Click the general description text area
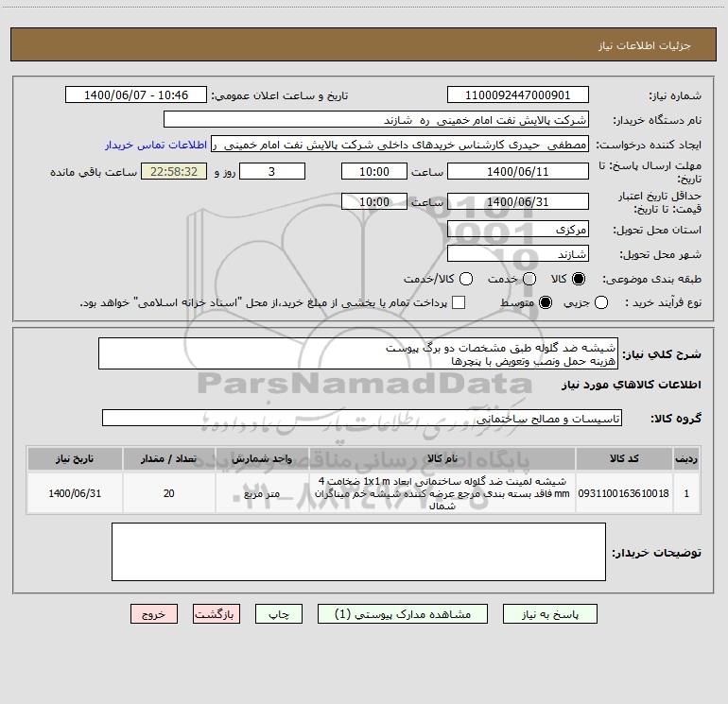728x704 pixels. coord(358,353)
